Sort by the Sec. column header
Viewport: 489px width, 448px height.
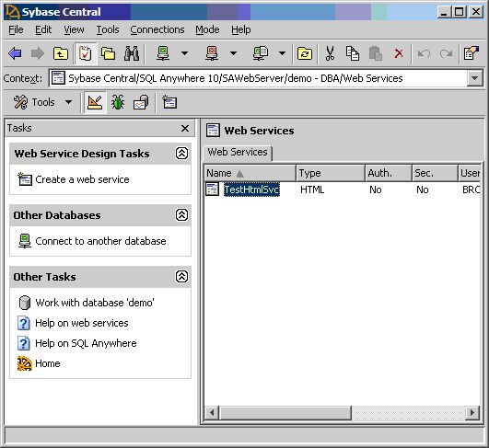coord(435,173)
